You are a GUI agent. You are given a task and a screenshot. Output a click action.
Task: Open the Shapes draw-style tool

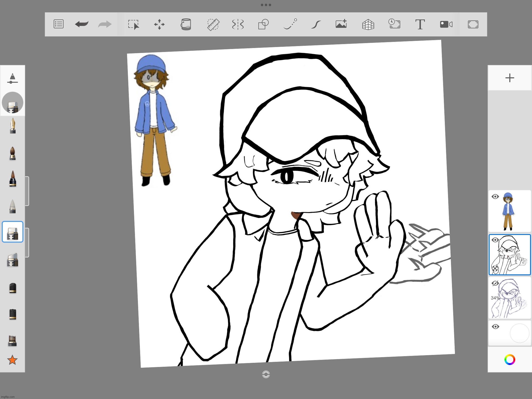point(263,24)
